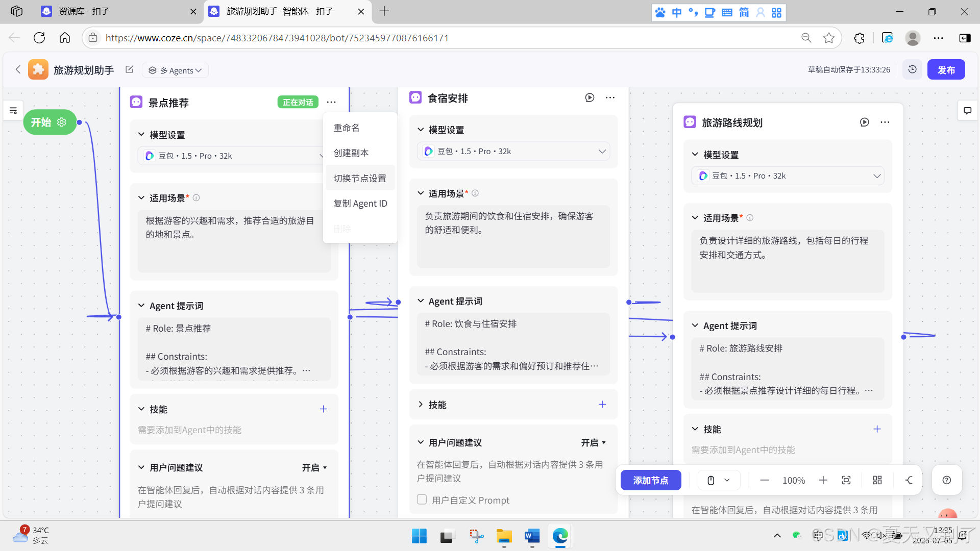Toggle 用户问题建议 开启 in 食宿安排
The image size is (980, 551).
(593, 443)
